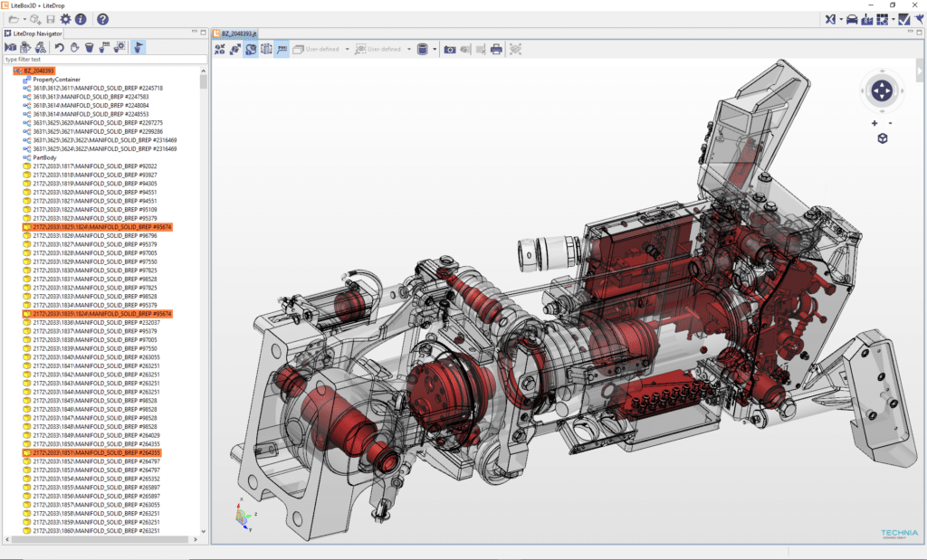Click the grid layout icon in top-right toolbar

point(883,20)
